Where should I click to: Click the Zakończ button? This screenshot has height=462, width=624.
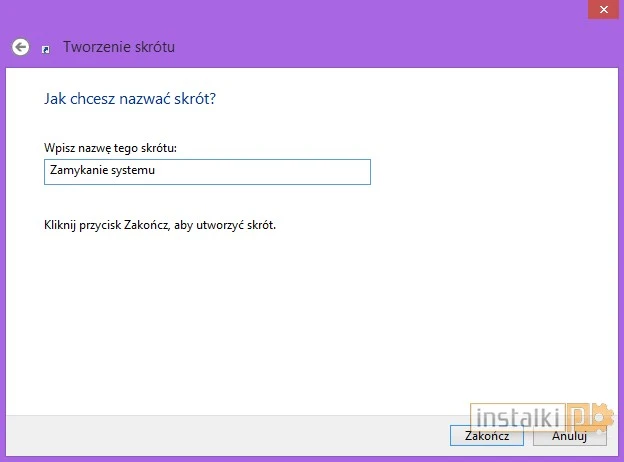pyautogui.click(x=487, y=436)
